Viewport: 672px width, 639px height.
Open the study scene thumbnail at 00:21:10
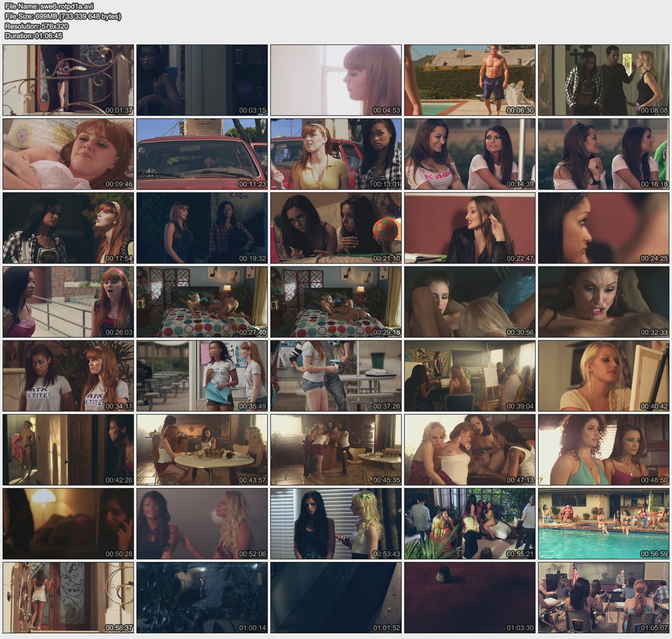pyautogui.click(x=335, y=228)
